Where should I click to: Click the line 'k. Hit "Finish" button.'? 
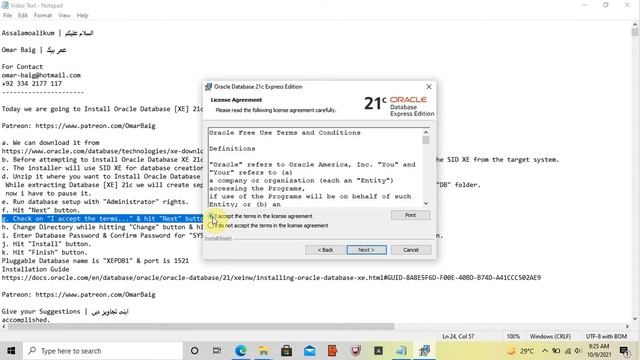point(44,252)
